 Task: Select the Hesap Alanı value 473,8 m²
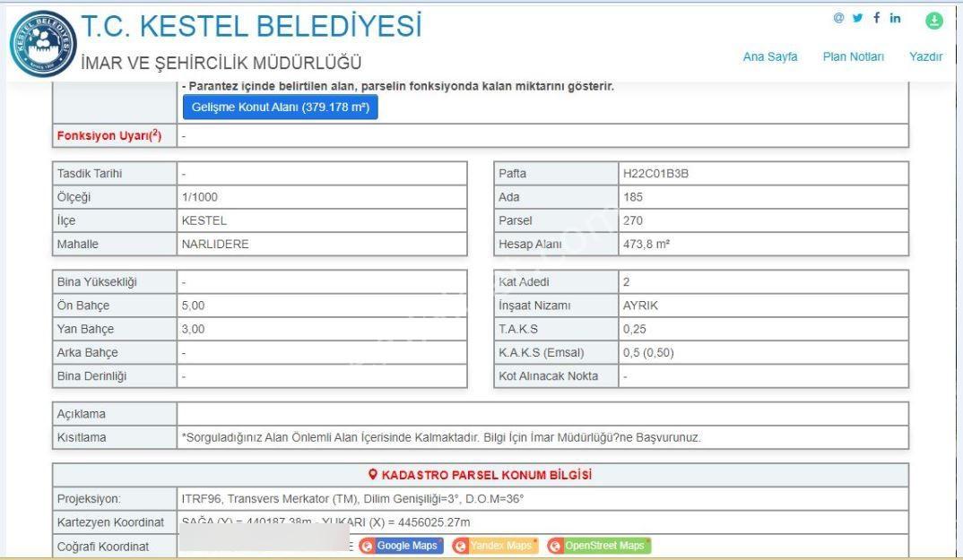coord(646,244)
